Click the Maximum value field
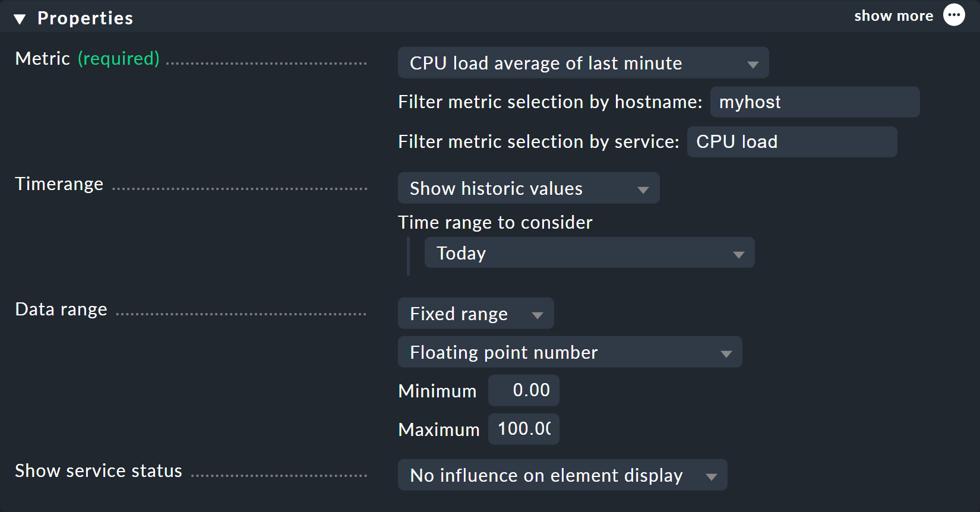 (523, 429)
